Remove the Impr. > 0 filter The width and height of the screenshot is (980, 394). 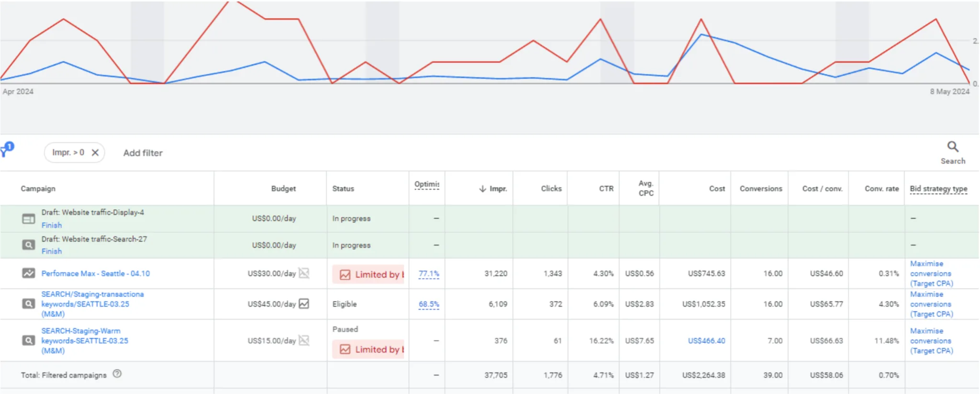pos(95,153)
